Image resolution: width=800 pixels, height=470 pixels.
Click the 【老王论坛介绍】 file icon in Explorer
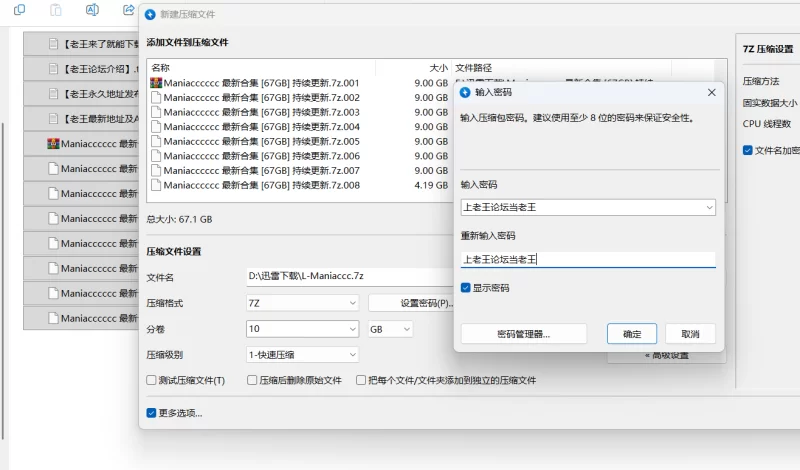tap(53, 68)
